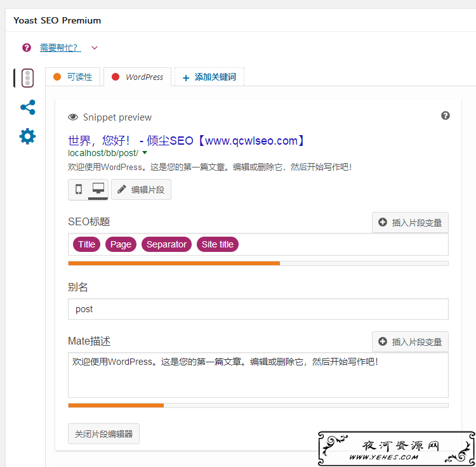Click the 编辑片段 button
Image resolution: width=476 pixels, height=467 pixels.
(x=141, y=189)
